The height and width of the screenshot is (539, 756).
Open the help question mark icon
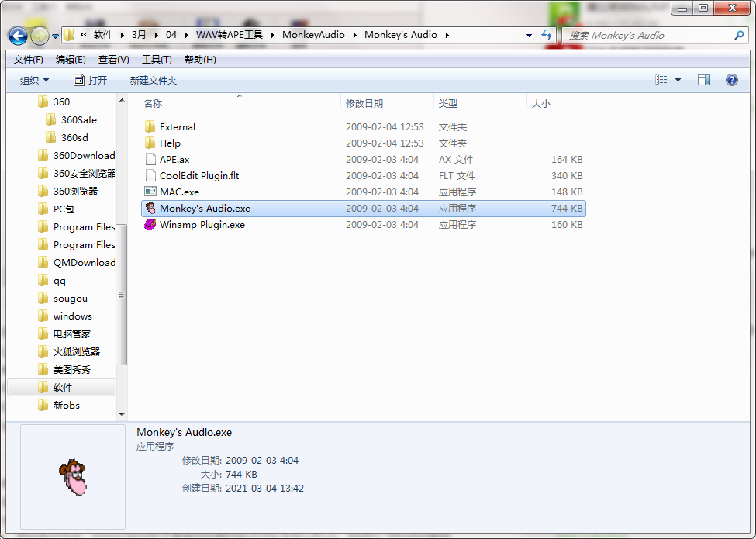pyautogui.click(x=731, y=80)
